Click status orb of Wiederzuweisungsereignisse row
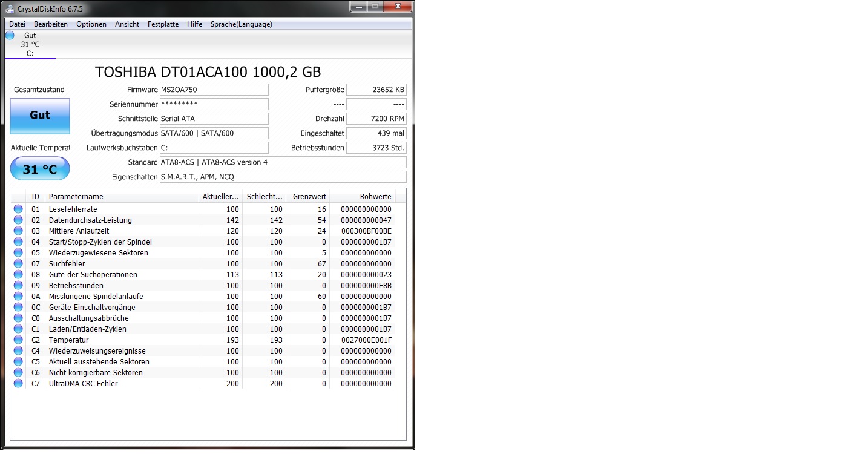This screenshot has width=868, height=454. point(18,350)
